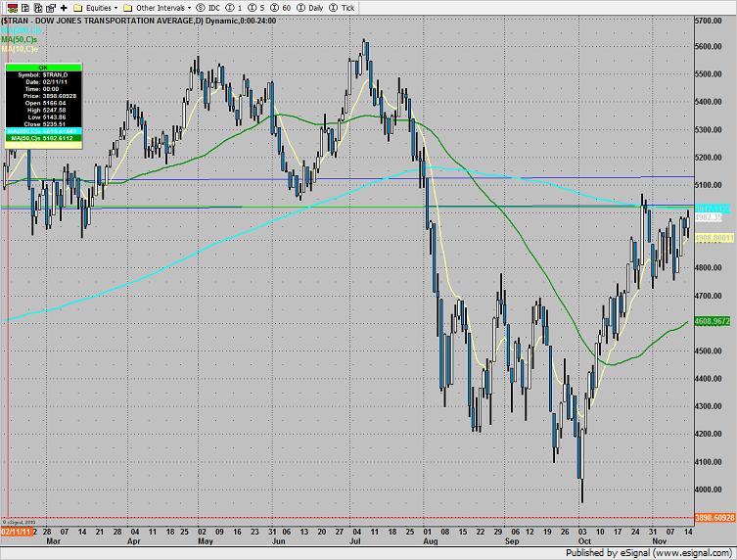Viewport: 737px width, 560px height.
Task: Click the second toolbar icon with arrows
Action: click(x=25, y=8)
